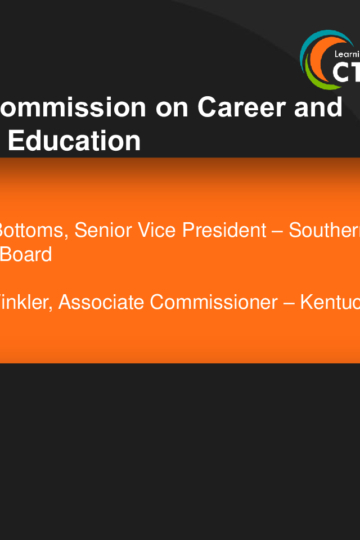Select the title word ending in ommission
Screen dimensions: 360x540
[x=73, y=107]
